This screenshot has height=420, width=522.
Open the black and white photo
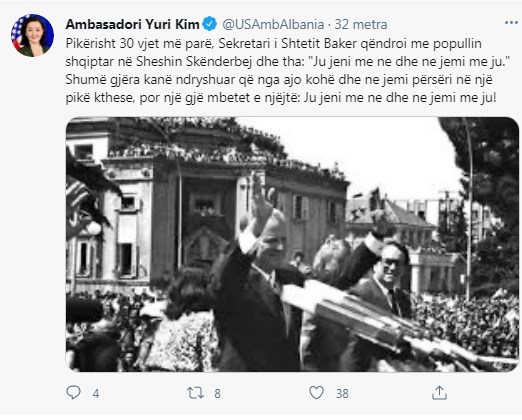[x=292, y=244]
